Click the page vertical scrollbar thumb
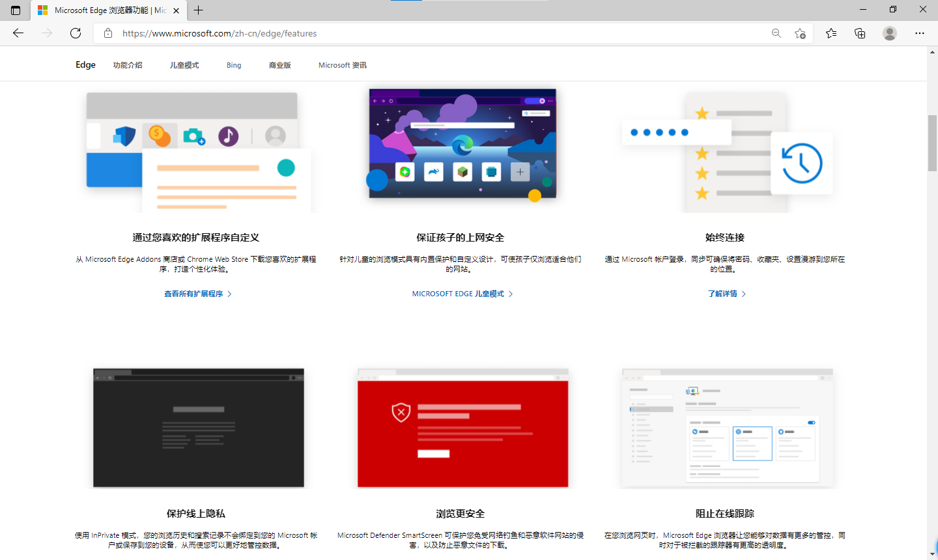 click(x=932, y=143)
